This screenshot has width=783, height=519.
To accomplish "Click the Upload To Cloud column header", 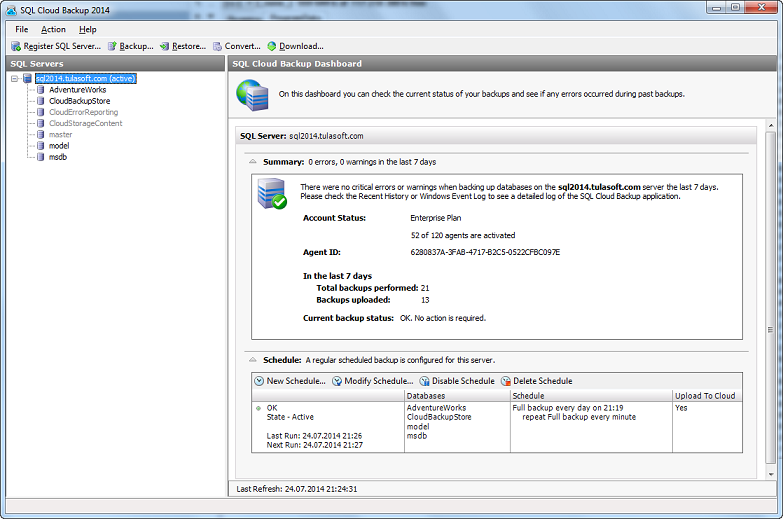I will pyautogui.click(x=707, y=396).
